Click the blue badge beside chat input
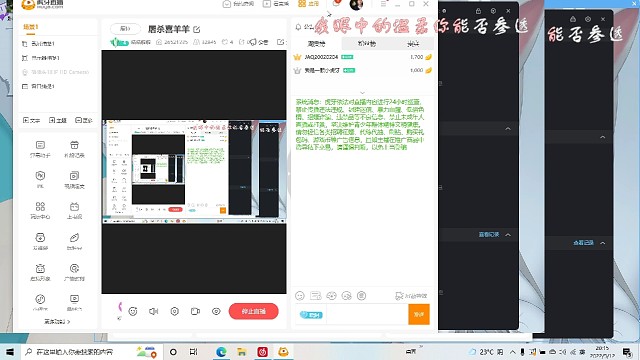This screenshot has width=640, height=360. (311, 315)
